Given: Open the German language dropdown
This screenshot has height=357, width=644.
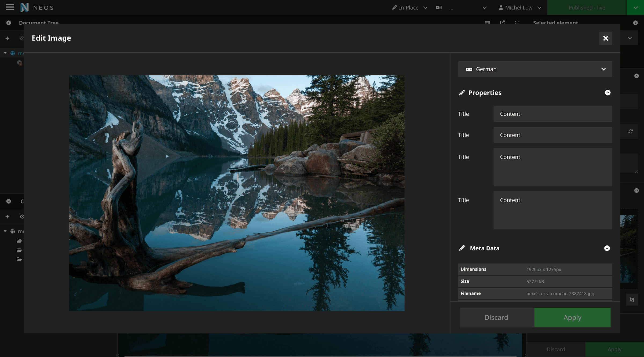Looking at the screenshot, I should point(535,69).
